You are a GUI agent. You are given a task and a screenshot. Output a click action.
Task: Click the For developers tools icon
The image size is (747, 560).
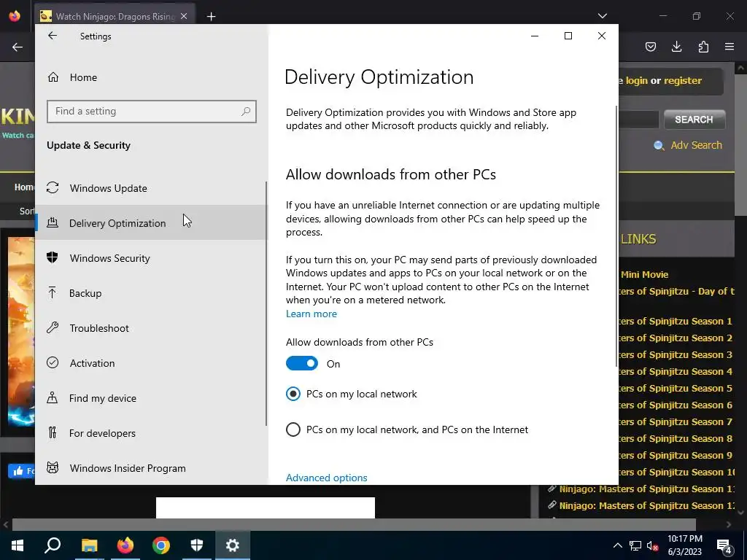pos(53,432)
